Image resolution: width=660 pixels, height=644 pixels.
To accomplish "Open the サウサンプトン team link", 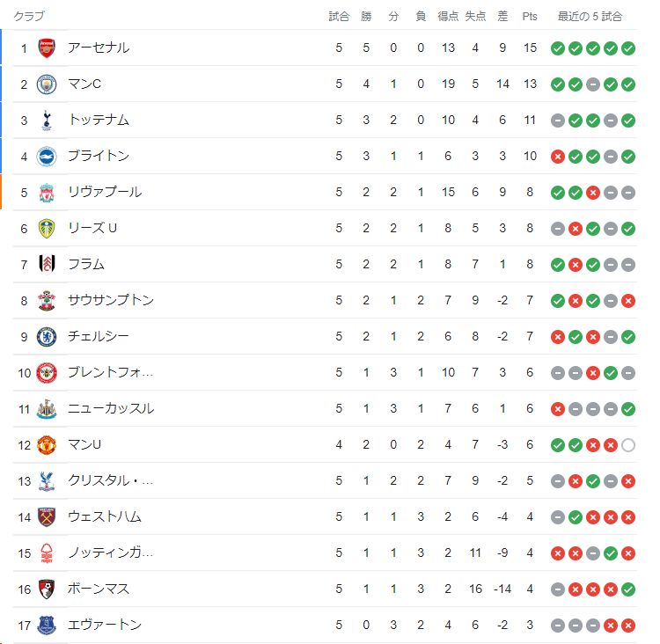I will click(x=111, y=300).
